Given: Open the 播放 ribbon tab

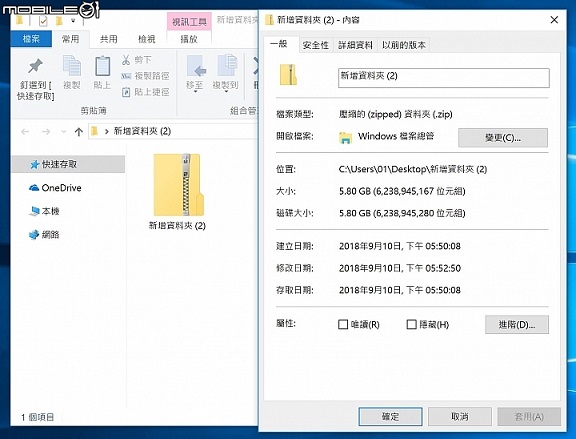Looking at the screenshot, I should point(189,39).
